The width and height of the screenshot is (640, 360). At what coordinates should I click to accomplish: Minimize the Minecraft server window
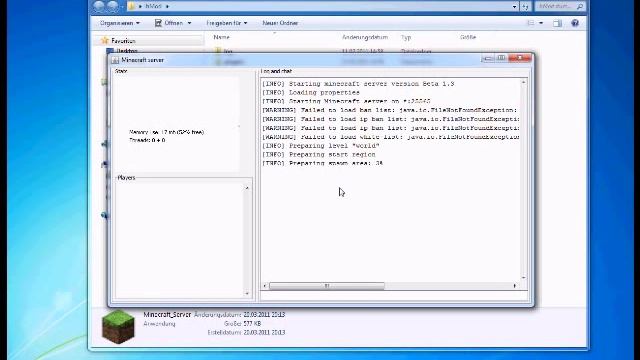point(488,58)
